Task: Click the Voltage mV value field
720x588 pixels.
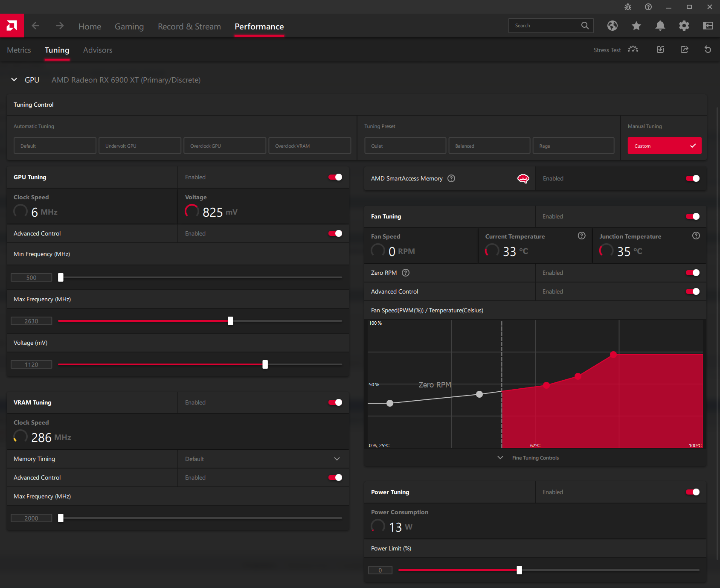Action: (x=32, y=364)
